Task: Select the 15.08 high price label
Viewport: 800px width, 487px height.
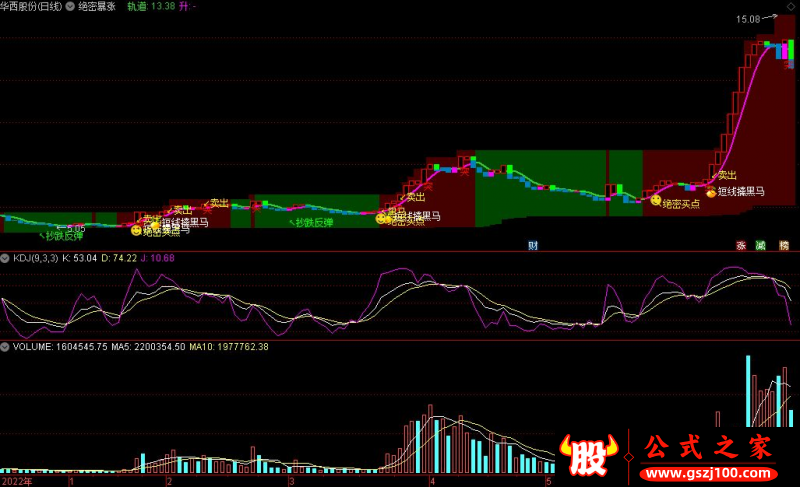Action: pyautogui.click(x=748, y=19)
